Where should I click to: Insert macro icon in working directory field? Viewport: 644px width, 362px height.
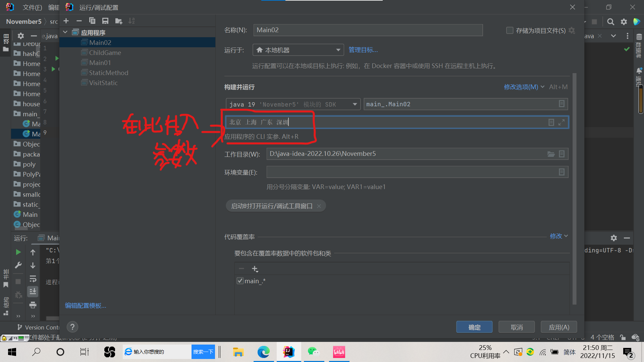(561, 154)
